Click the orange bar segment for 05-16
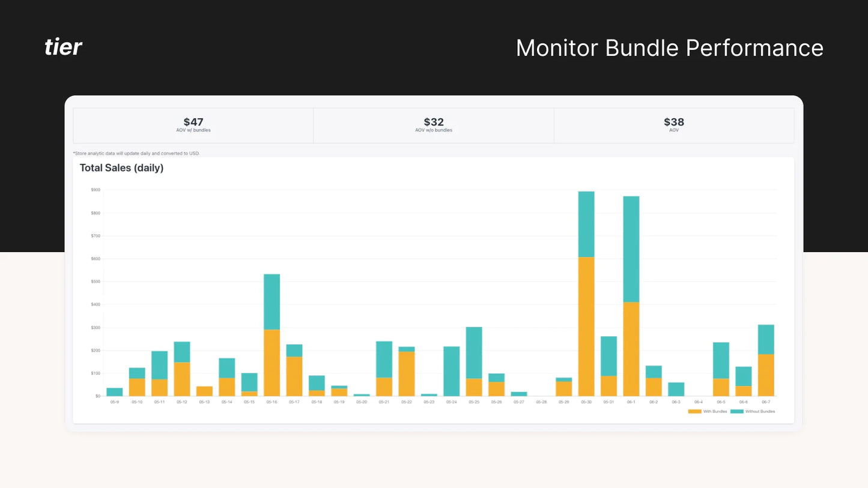Viewport: 868px width, 488px height. click(272, 363)
